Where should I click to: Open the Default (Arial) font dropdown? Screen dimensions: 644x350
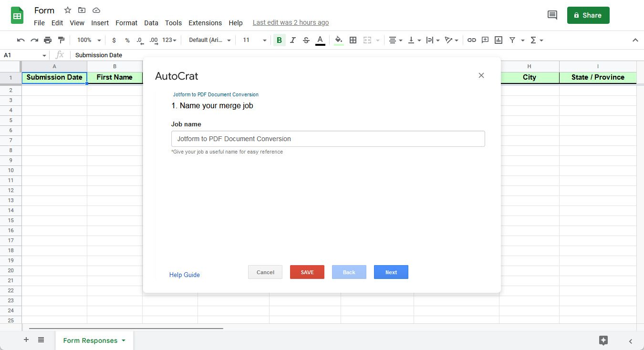[x=210, y=40]
